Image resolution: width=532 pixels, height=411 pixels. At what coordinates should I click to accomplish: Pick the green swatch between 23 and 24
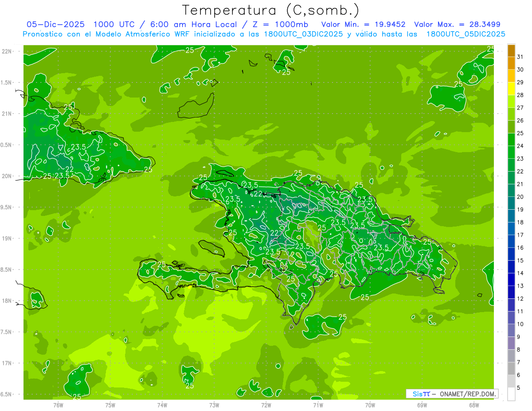(x=511, y=153)
